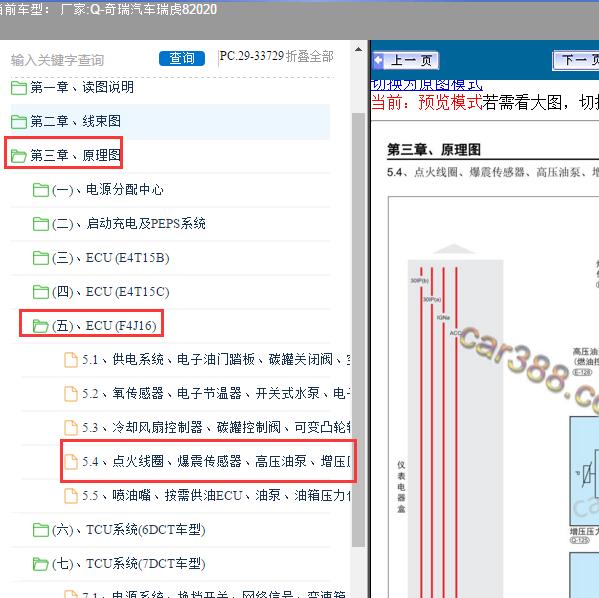
Task: Collapse 第三章、原理图 chapter
Action: click(x=76, y=156)
